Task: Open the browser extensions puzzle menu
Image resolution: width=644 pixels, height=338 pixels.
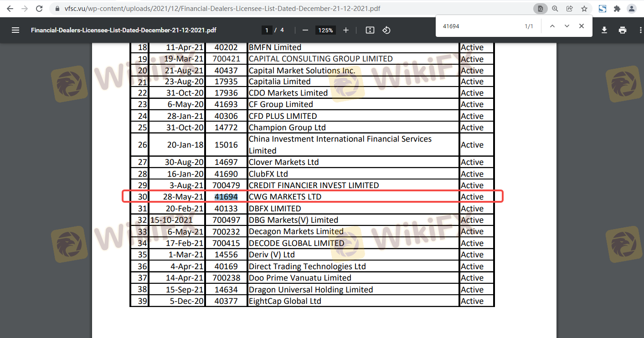Action: click(x=617, y=9)
